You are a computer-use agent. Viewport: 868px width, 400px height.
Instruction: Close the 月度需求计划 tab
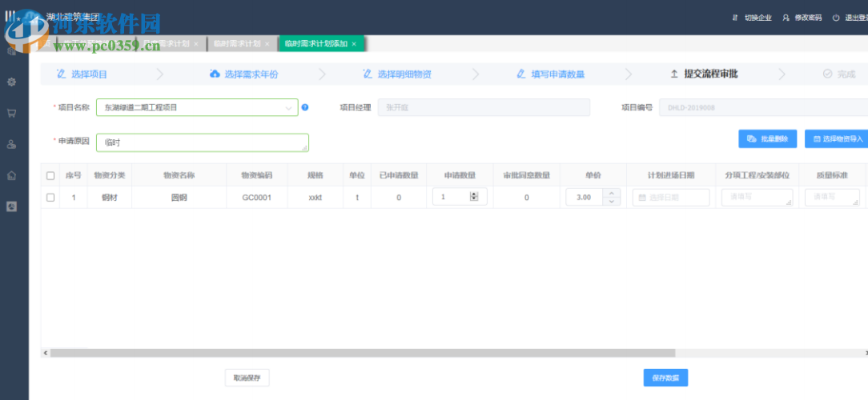196,44
